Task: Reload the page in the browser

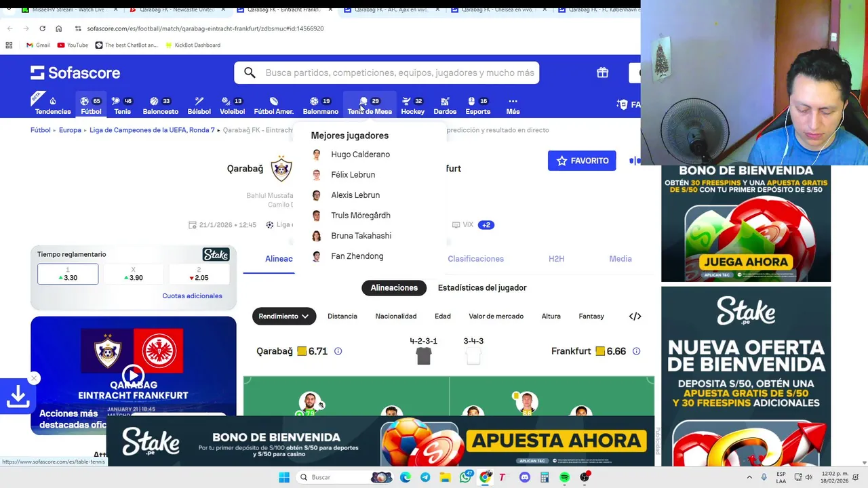Action: pos(42,28)
